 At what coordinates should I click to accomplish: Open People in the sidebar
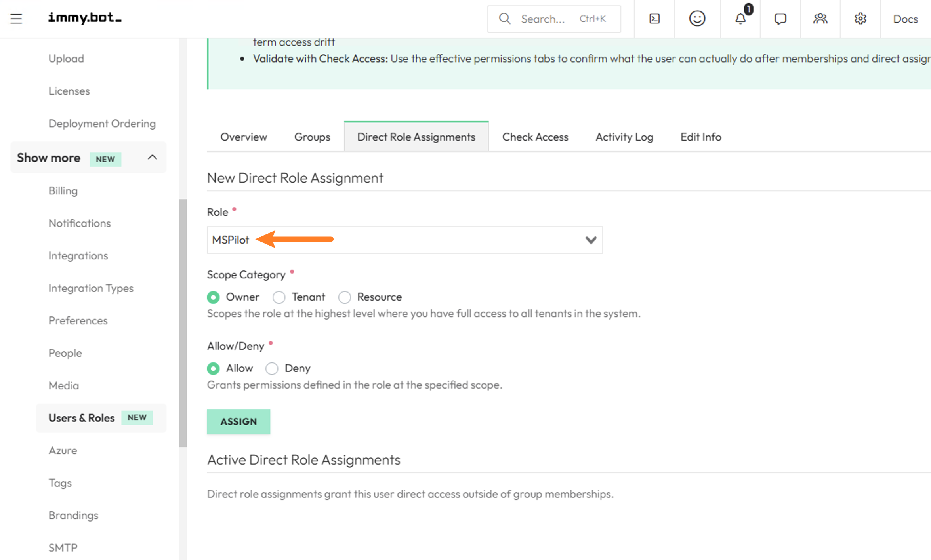65,353
